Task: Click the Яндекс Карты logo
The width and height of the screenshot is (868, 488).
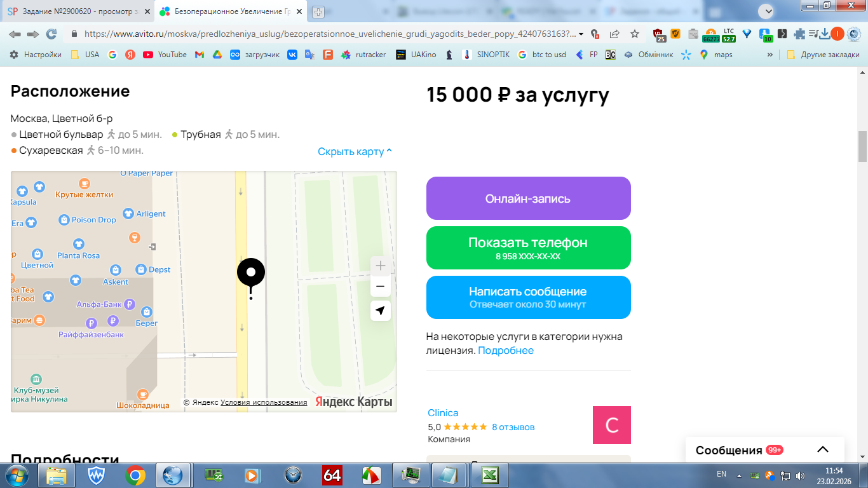Action: coord(354,402)
